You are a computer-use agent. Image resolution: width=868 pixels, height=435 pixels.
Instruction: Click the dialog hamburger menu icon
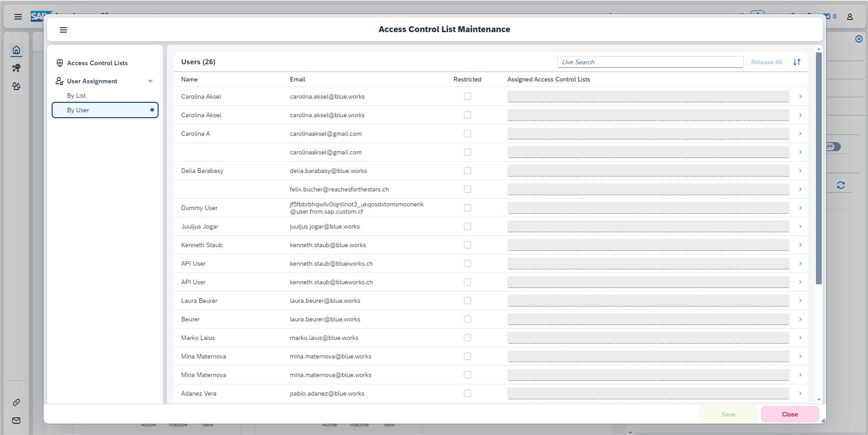[x=63, y=30]
